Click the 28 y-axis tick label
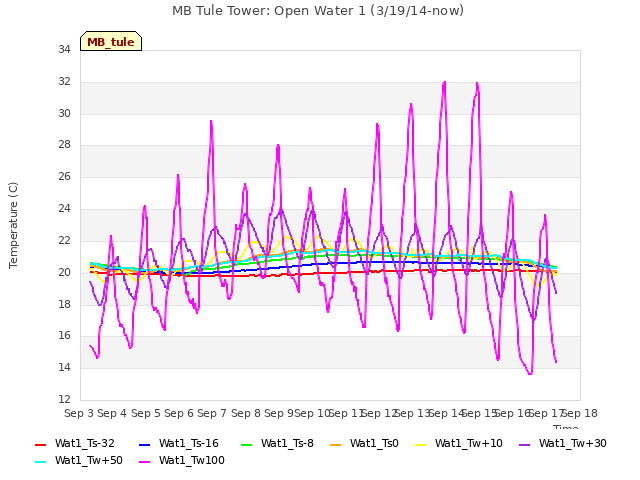Image resolution: width=640 pixels, height=480 pixels. pos(64,145)
